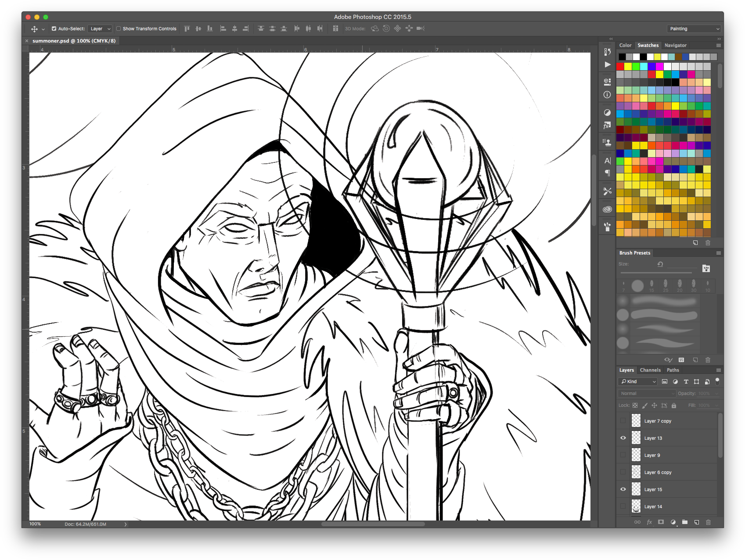Open the Character panel icon
Screen dimensions: 745x560
point(607,161)
